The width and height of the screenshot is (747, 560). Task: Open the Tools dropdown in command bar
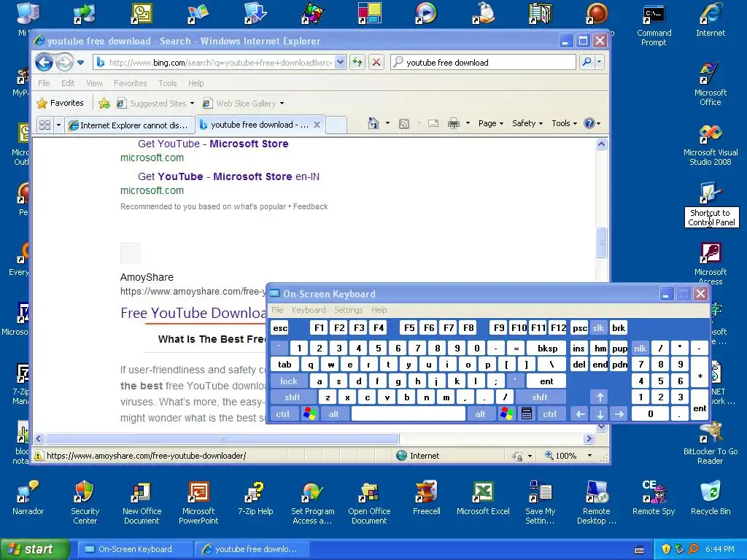(x=564, y=123)
